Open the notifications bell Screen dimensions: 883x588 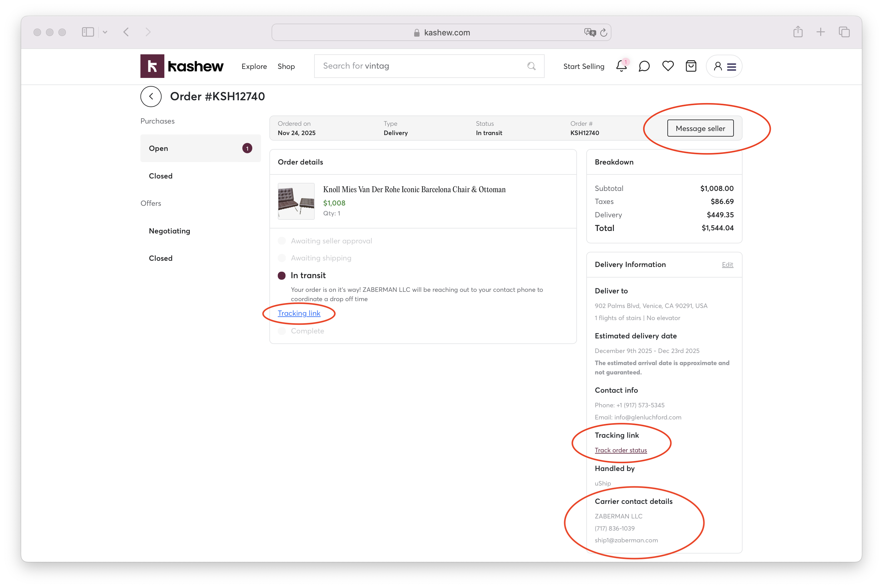[621, 66]
